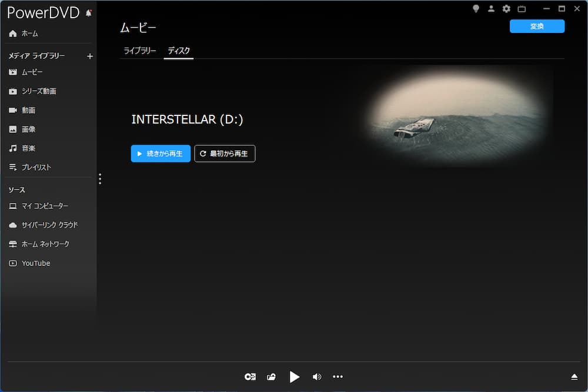This screenshot has height=392, width=588.
Task: Add media library with the plus icon
Action: click(89, 57)
